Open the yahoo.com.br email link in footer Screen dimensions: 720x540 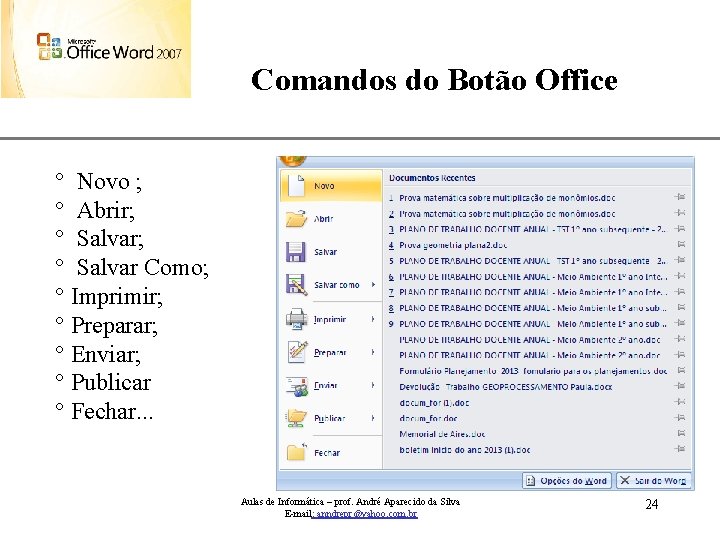tap(366, 514)
